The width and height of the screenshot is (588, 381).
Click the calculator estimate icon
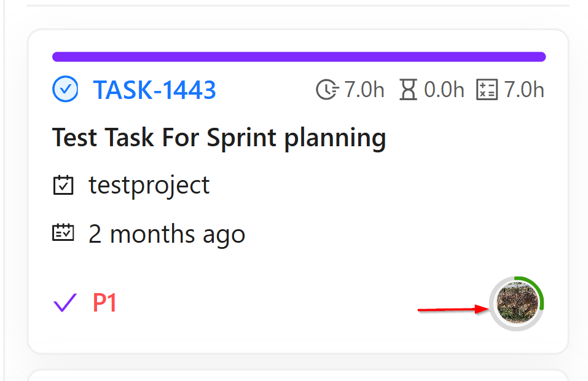487,90
